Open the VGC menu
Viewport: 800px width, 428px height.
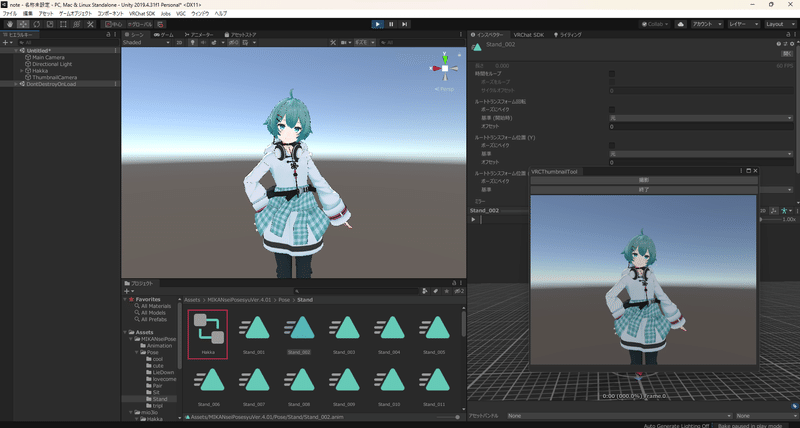(x=181, y=14)
